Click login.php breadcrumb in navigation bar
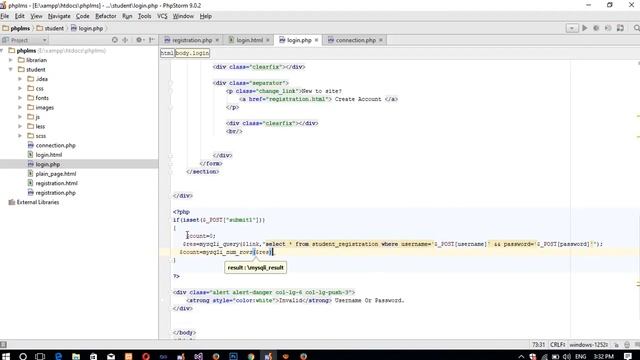 (x=87, y=28)
